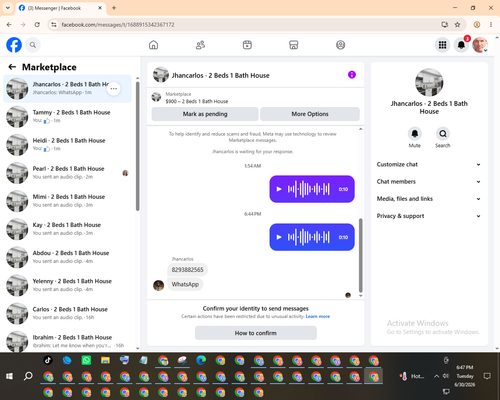Open the Mimi - 2 Beds 1 Bath House chat
This screenshot has width=500, height=400.
click(x=67, y=201)
